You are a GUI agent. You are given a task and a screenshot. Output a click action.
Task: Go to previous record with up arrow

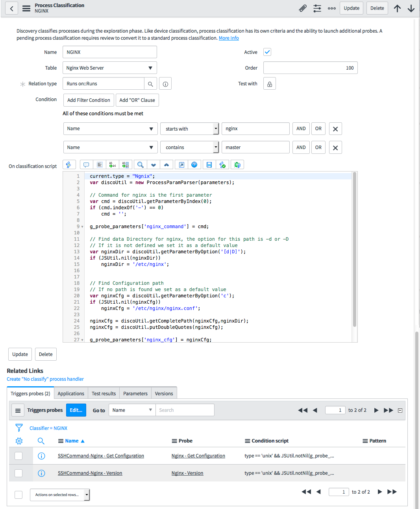(x=397, y=8)
